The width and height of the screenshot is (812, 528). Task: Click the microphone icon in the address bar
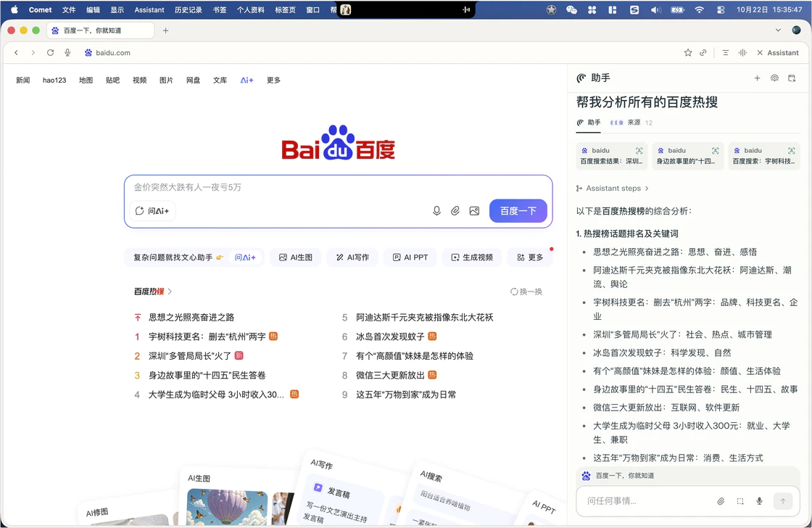point(67,52)
